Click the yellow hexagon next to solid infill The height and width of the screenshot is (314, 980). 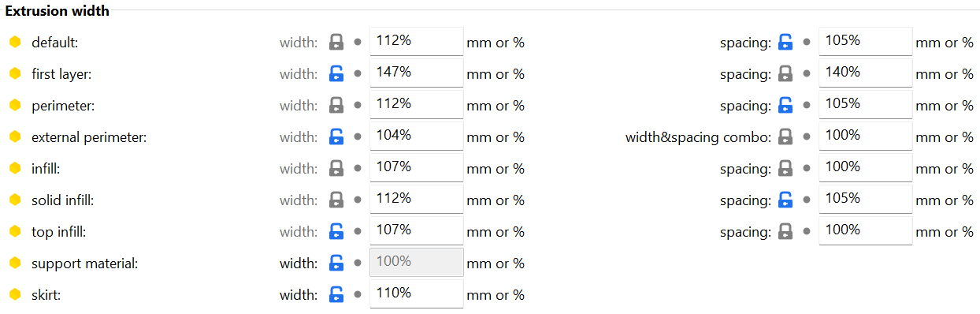(x=15, y=200)
